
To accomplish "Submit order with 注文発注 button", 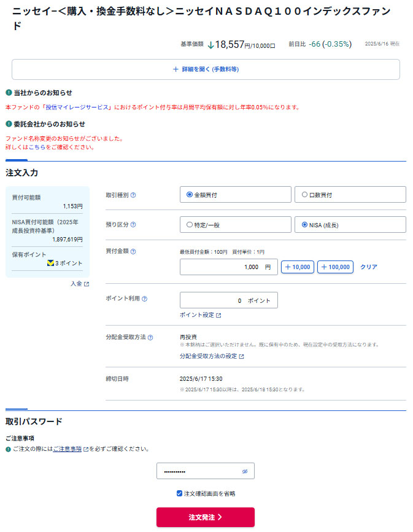I will pos(205,517).
